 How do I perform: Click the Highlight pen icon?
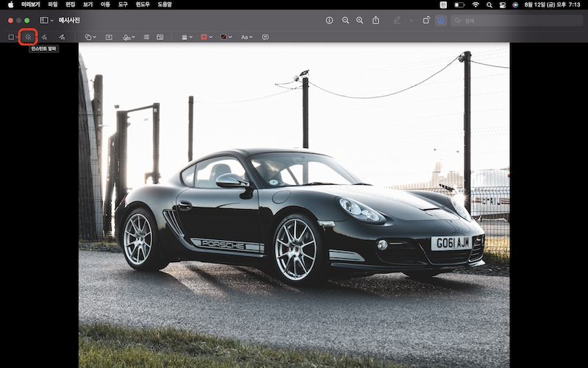(x=397, y=21)
